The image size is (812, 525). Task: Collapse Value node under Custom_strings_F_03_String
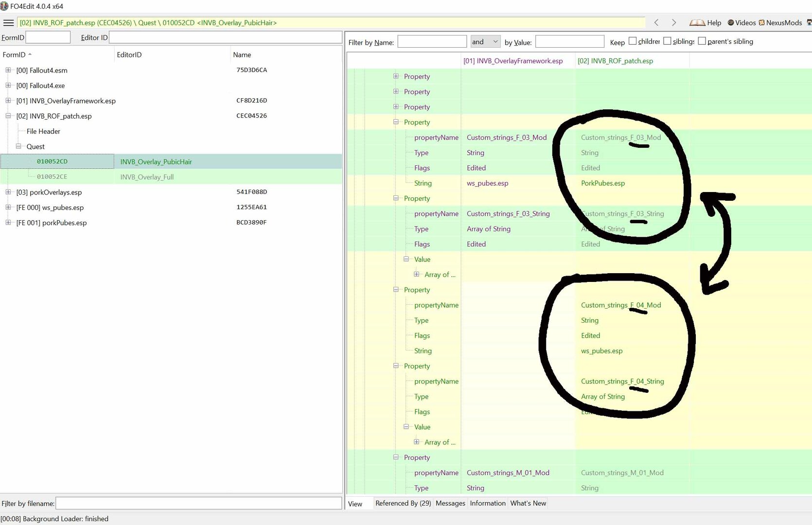click(x=406, y=259)
